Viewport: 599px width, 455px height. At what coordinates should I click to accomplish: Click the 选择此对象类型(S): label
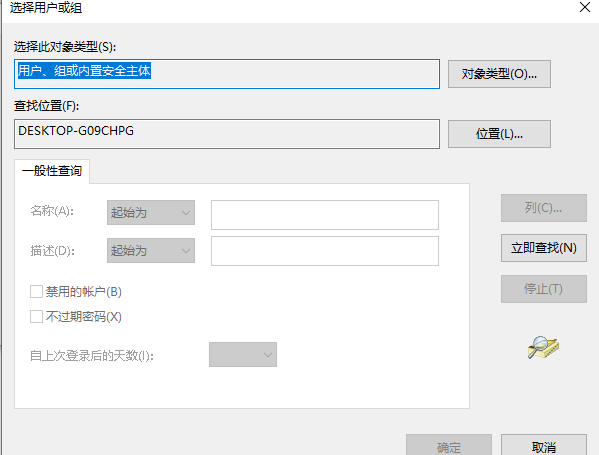click(x=65, y=47)
